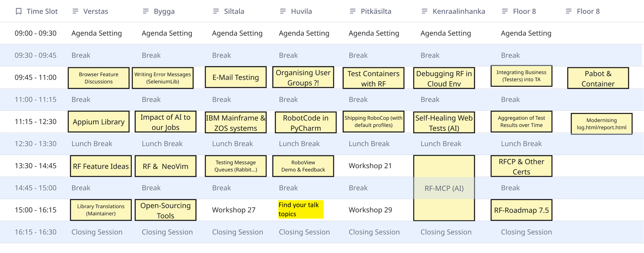
Task: Click the 09:00 - 09:30 time slot
Action: 36,33
